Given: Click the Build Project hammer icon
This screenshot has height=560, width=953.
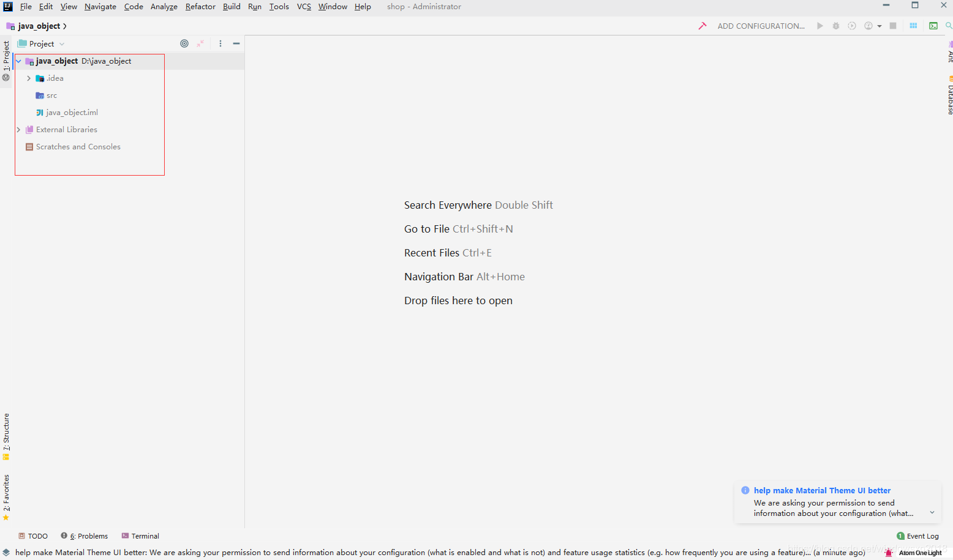Looking at the screenshot, I should click(x=703, y=26).
